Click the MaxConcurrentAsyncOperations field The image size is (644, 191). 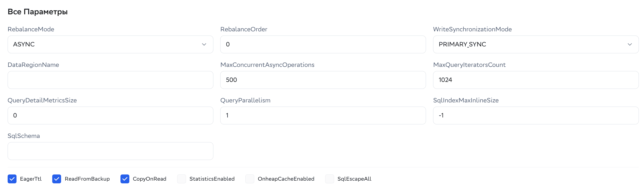point(323,80)
